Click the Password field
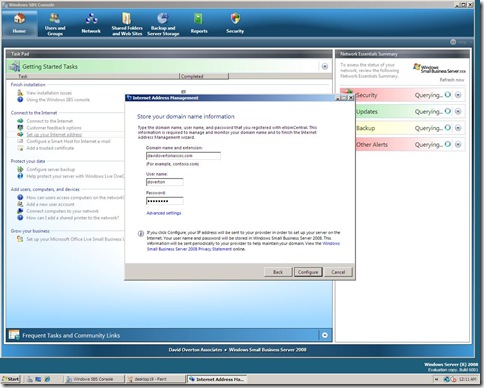This screenshot has height=388, width=484. pyautogui.click(x=165, y=201)
